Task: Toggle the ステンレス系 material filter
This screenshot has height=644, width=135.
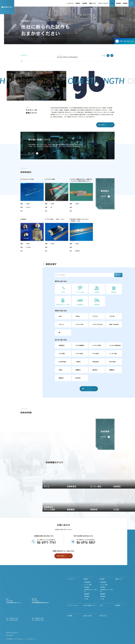Action: (80, 324)
